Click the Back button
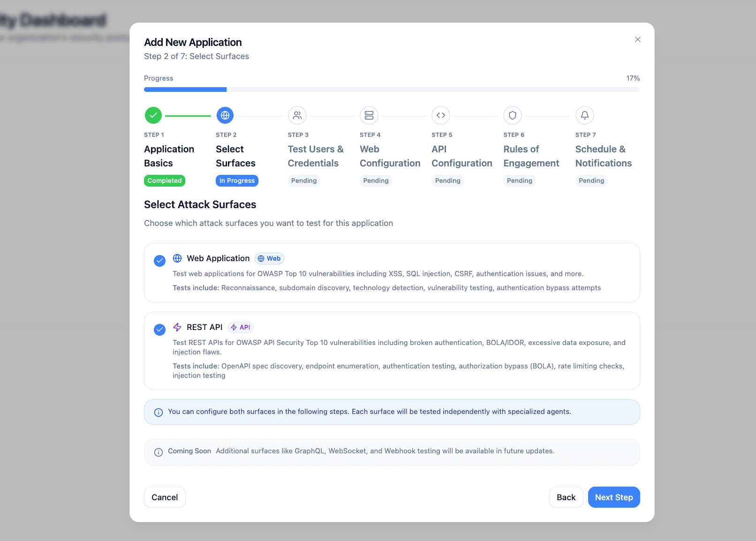756x541 pixels. [566, 497]
